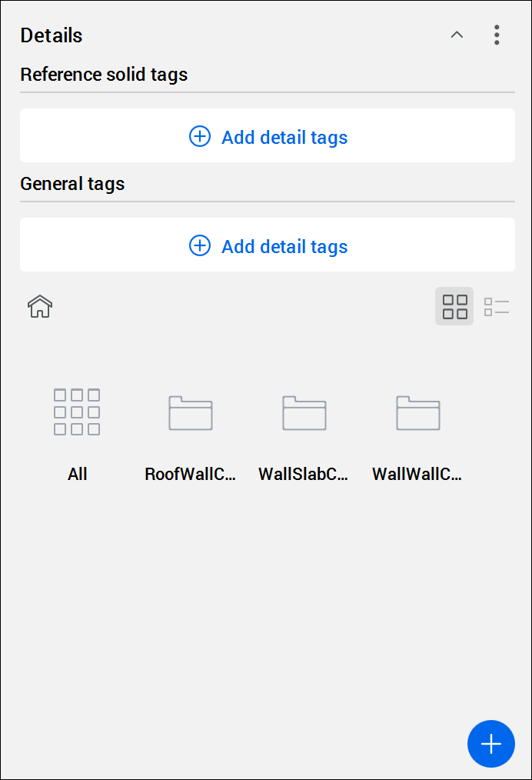Click the Details panel title
Viewport: 532px width, 780px height.
click(x=52, y=35)
